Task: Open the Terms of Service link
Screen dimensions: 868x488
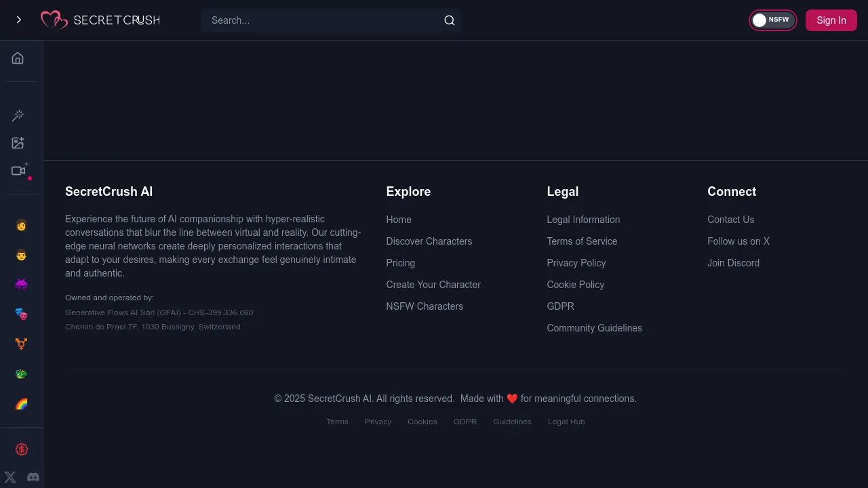Action: pos(582,241)
